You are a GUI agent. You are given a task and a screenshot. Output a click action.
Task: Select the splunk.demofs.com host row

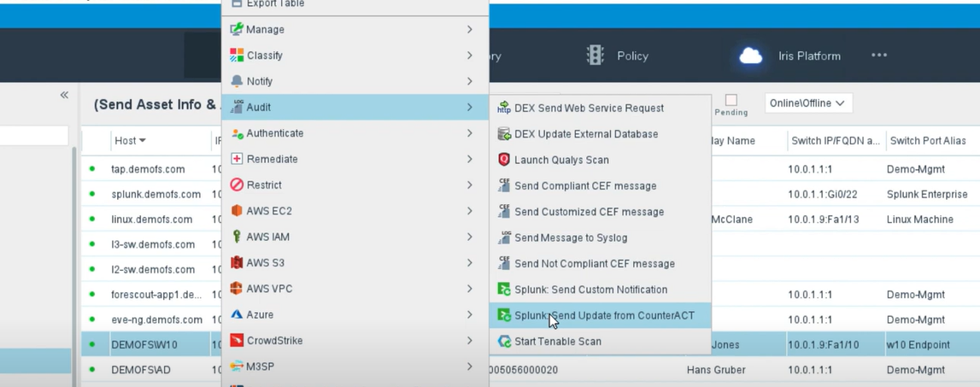pyautogui.click(x=156, y=194)
